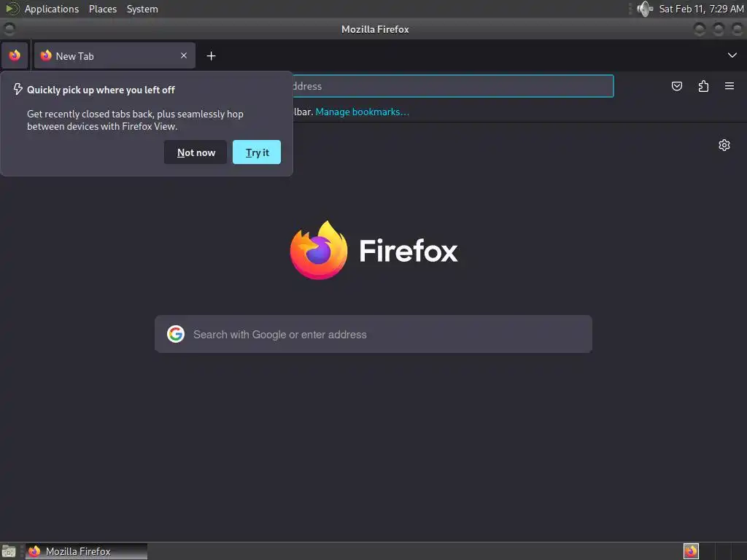Viewport: 747px width, 560px height.
Task: Select the New Tab tab
Action: [x=115, y=55]
